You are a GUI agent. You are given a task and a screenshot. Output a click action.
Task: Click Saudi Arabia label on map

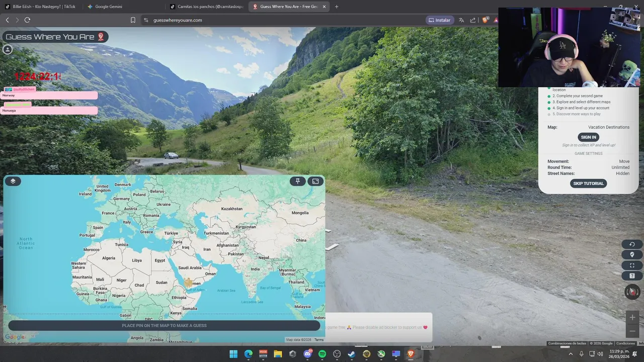point(190,267)
